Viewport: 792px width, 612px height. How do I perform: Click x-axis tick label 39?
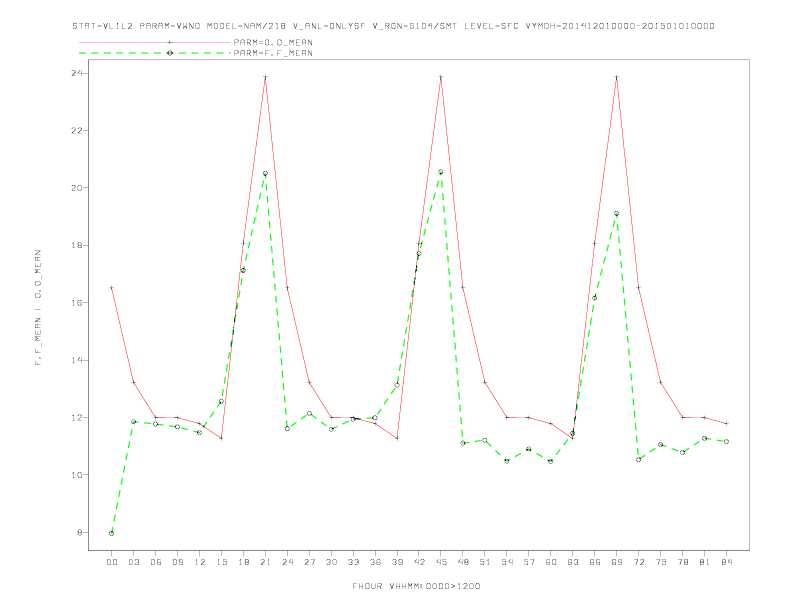pyautogui.click(x=397, y=562)
